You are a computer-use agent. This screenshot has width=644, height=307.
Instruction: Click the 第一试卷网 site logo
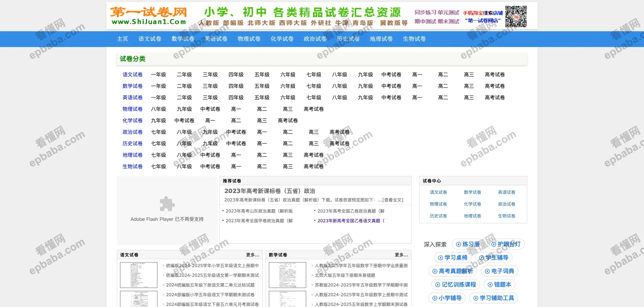[x=148, y=16]
